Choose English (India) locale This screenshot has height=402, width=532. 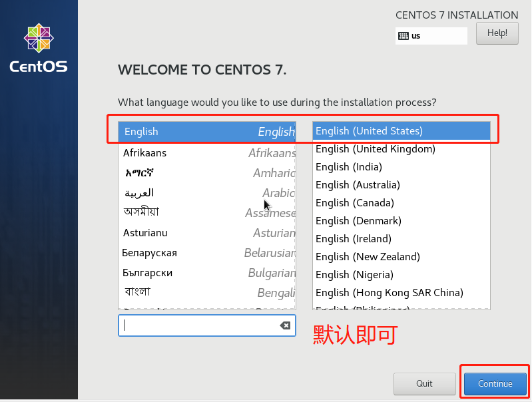401,167
